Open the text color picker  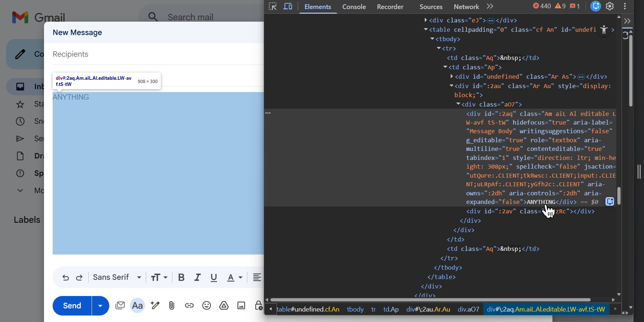click(x=234, y=277)
